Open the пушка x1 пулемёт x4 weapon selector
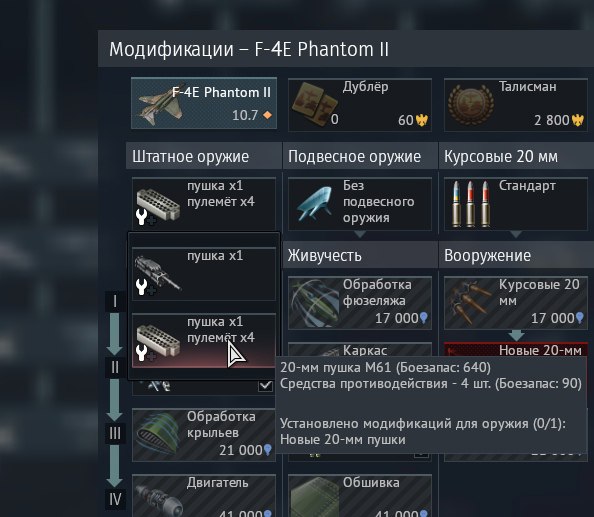594x517 pixels. coord(204,204)
